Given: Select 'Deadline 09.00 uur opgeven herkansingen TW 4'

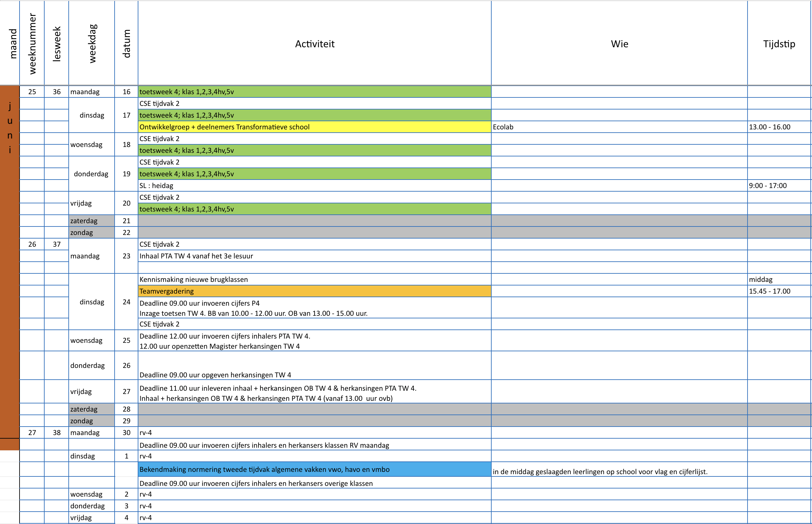Looking at the screenshot, I should 315,365.
